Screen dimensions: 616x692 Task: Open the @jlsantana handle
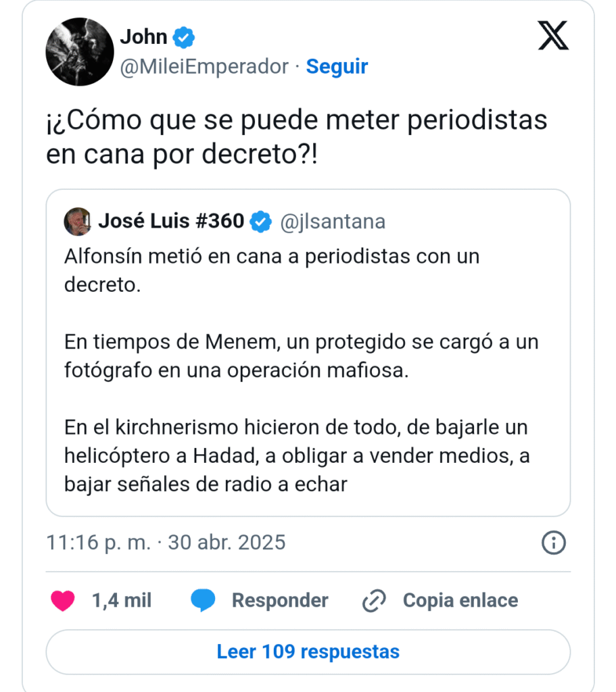332,222
